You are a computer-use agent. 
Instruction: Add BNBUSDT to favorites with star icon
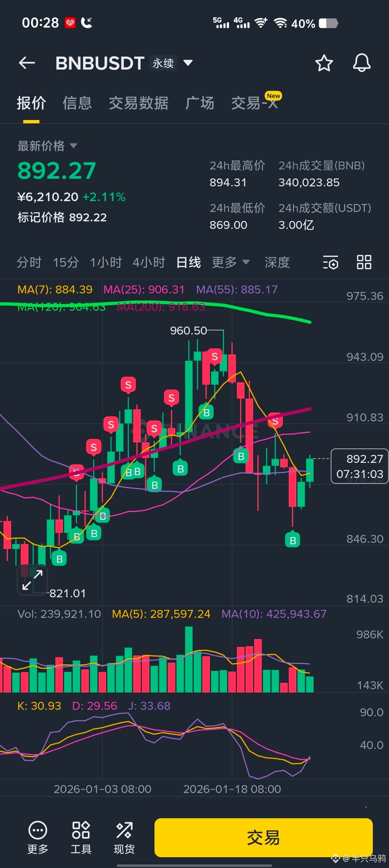point(324,63)
